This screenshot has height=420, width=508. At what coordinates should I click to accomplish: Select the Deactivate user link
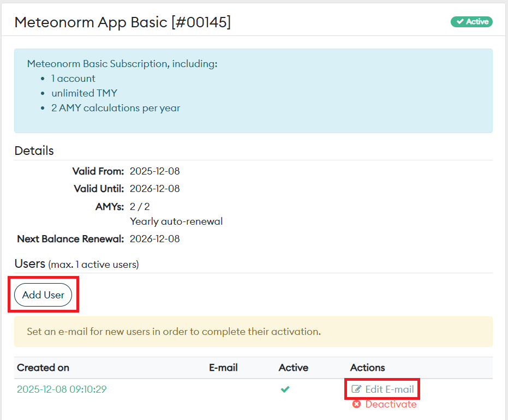pos(391,404)
